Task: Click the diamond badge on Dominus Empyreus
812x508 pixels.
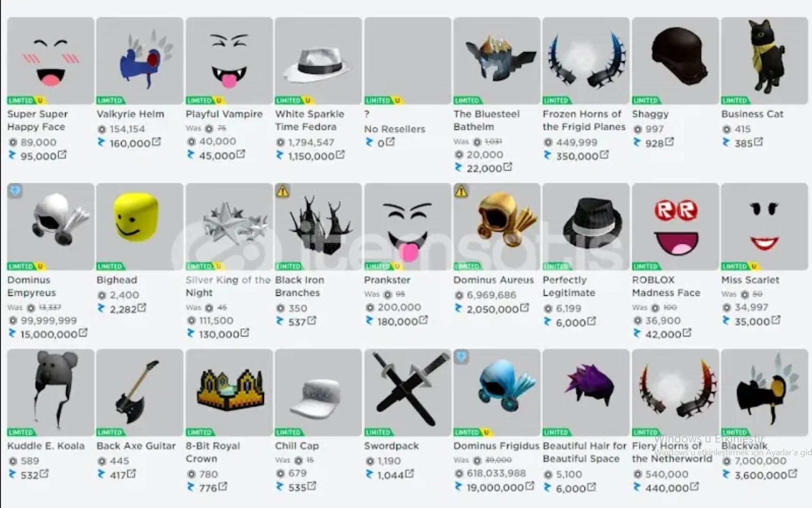Action: coord(15,191)
